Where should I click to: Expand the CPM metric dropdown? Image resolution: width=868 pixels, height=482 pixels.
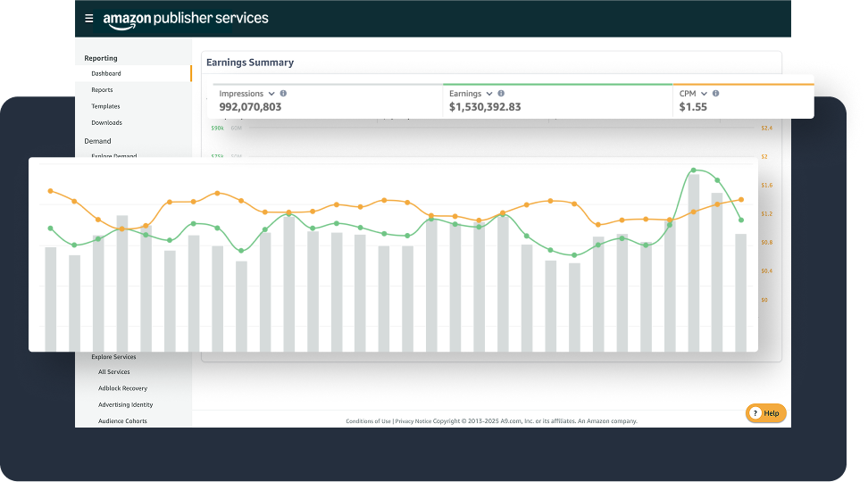(x=704, y=94)
